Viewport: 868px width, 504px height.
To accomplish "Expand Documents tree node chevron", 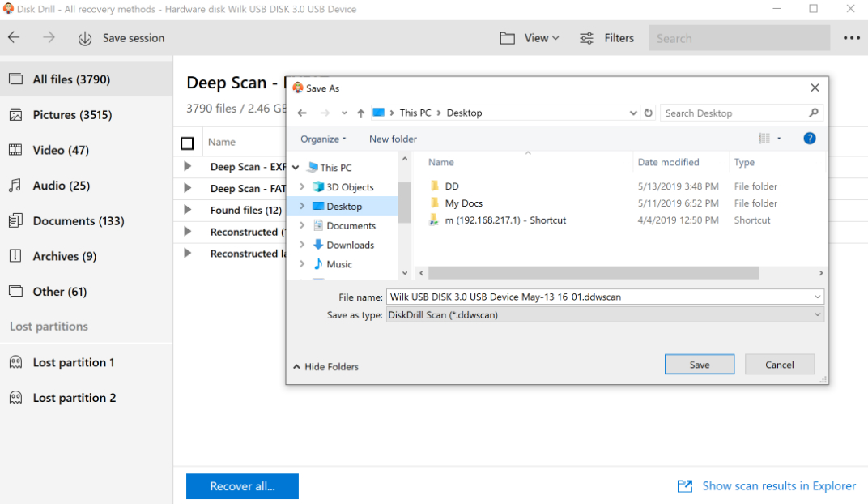I will (302, 225).
